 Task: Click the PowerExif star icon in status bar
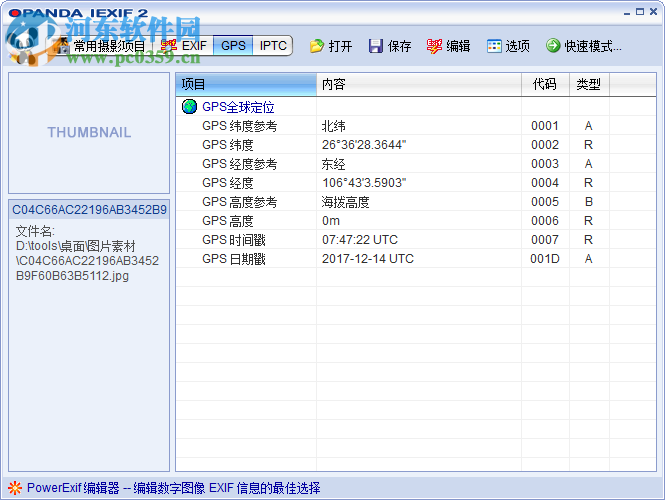(x=15, y=488)
